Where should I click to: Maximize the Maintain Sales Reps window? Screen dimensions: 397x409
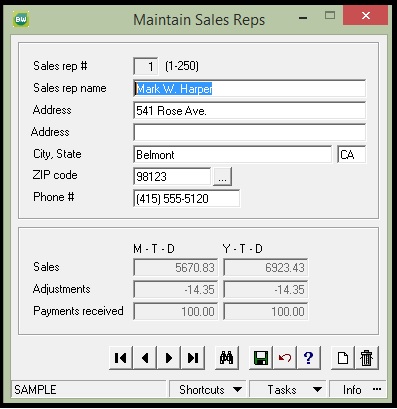point(330,16)
